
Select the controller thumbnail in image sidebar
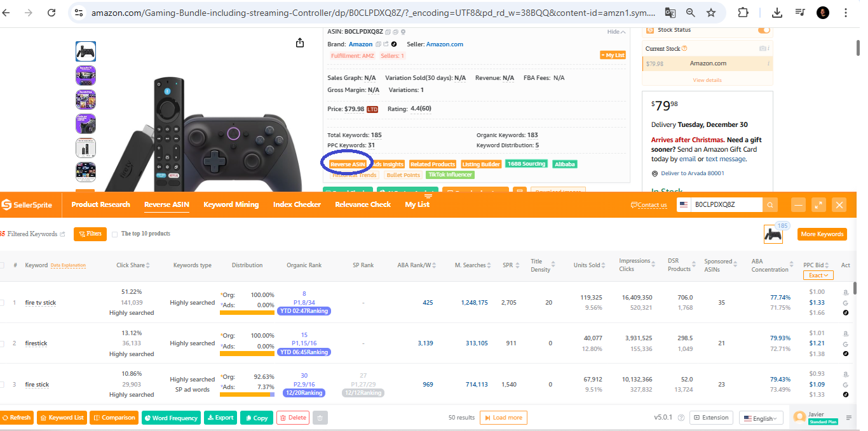(x=85, y=51)
